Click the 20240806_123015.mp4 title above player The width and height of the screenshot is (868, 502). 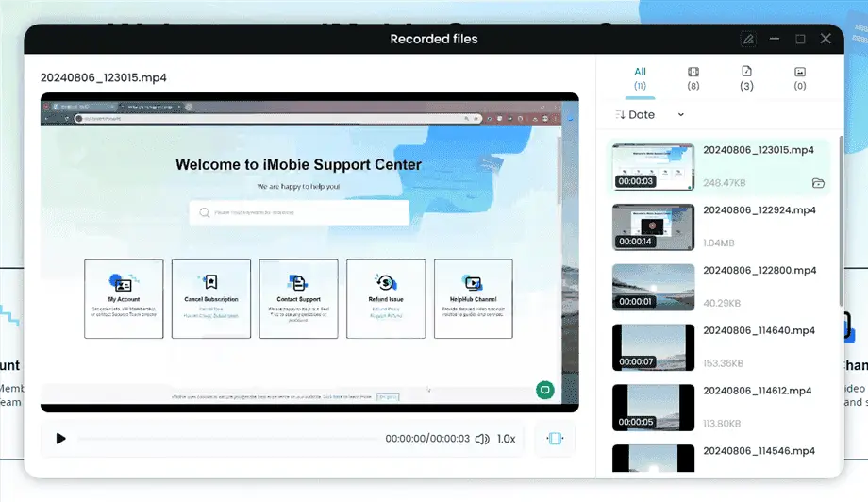tap(104, 77)
